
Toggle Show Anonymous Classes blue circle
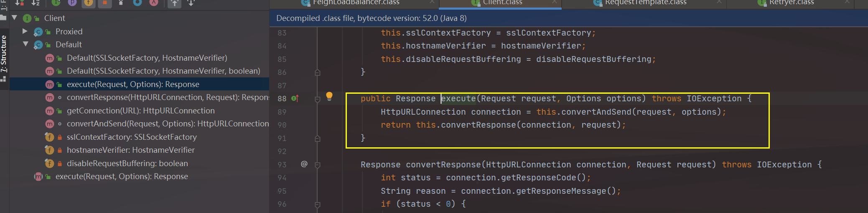[x=137, y=3]
